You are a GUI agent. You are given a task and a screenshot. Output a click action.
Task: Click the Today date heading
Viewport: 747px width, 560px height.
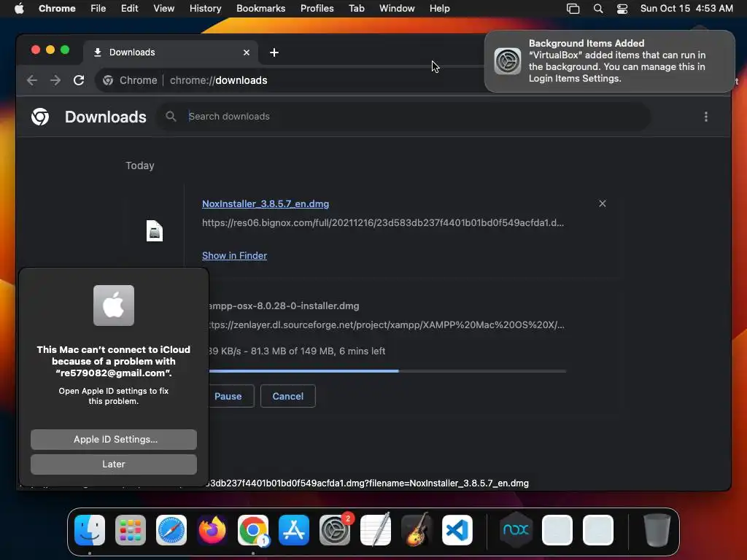click(x=139, y=166)
